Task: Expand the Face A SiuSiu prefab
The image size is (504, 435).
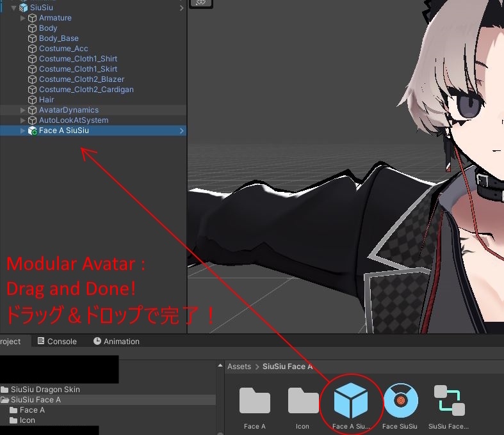Action: click(22, 130)
